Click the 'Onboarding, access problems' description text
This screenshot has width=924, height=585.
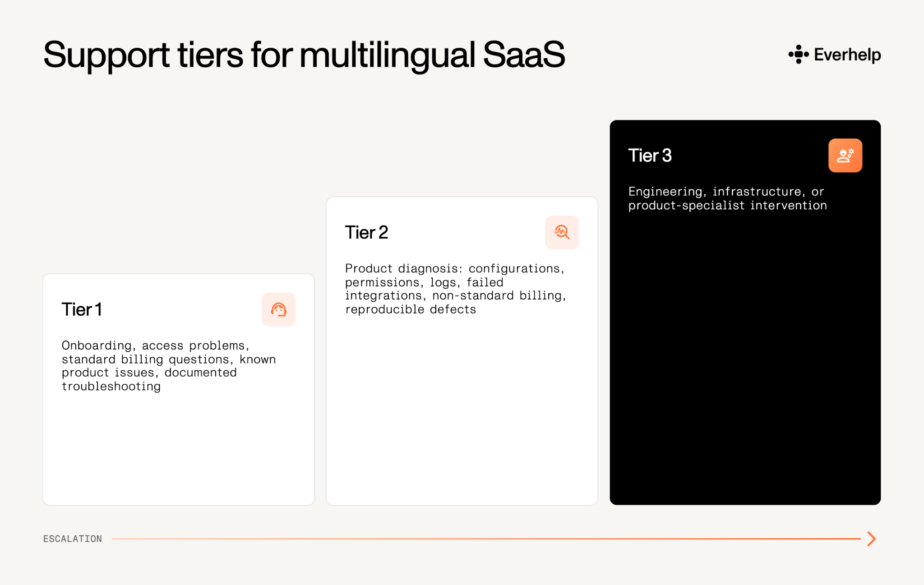tap(169, 366)
